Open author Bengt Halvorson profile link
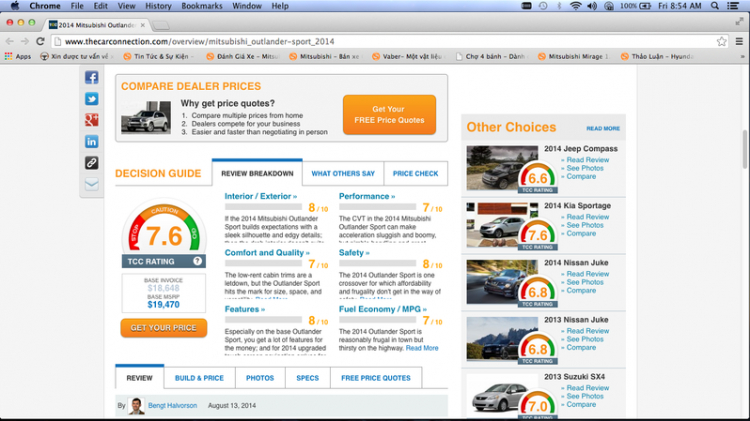 pyautogui.click(x=172, y=405)
